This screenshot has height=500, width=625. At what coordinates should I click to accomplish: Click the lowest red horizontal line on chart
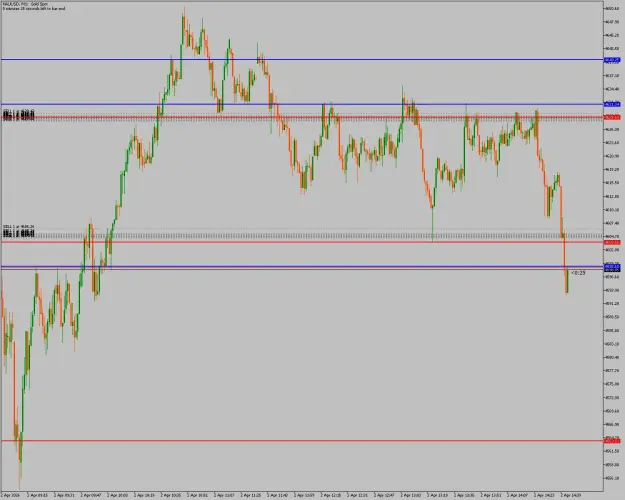(x=302, y=441)
